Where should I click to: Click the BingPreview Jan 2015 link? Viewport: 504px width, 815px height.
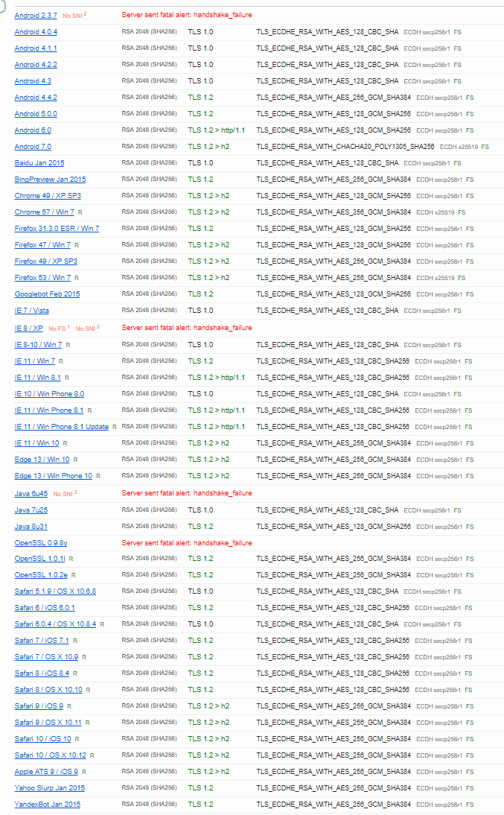point(51,180)
